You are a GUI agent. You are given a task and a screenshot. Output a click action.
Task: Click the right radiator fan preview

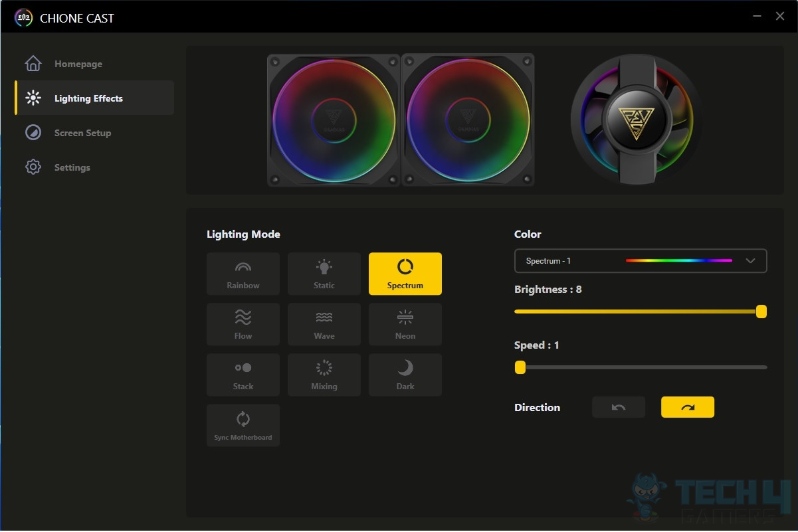tap(468, 120)
